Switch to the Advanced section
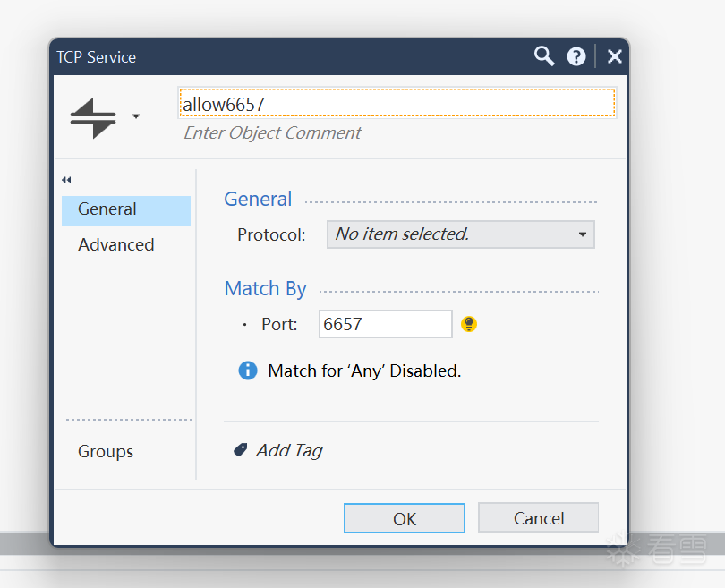This screenshot has height=588, width=725. tap(116, 244)
